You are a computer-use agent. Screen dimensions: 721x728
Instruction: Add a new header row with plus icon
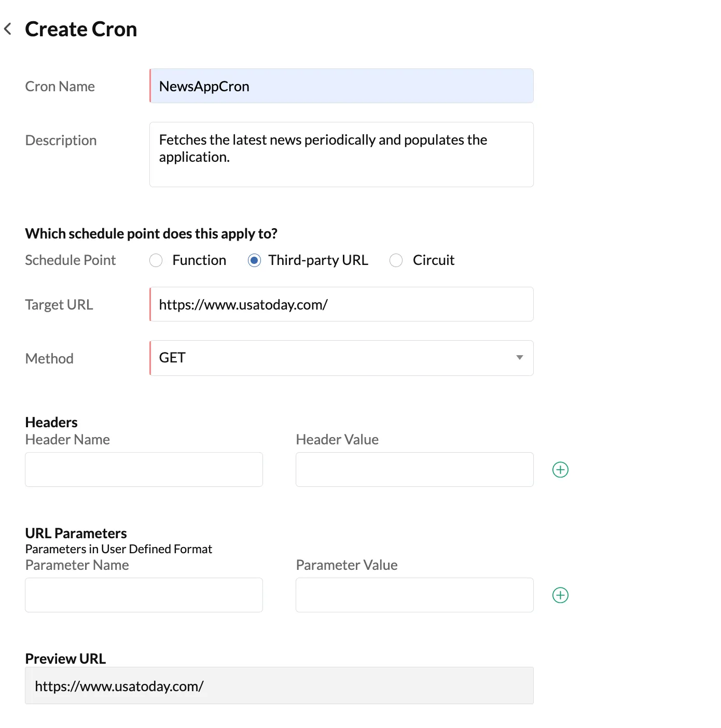pyautogui.click(x=560, y=470)
